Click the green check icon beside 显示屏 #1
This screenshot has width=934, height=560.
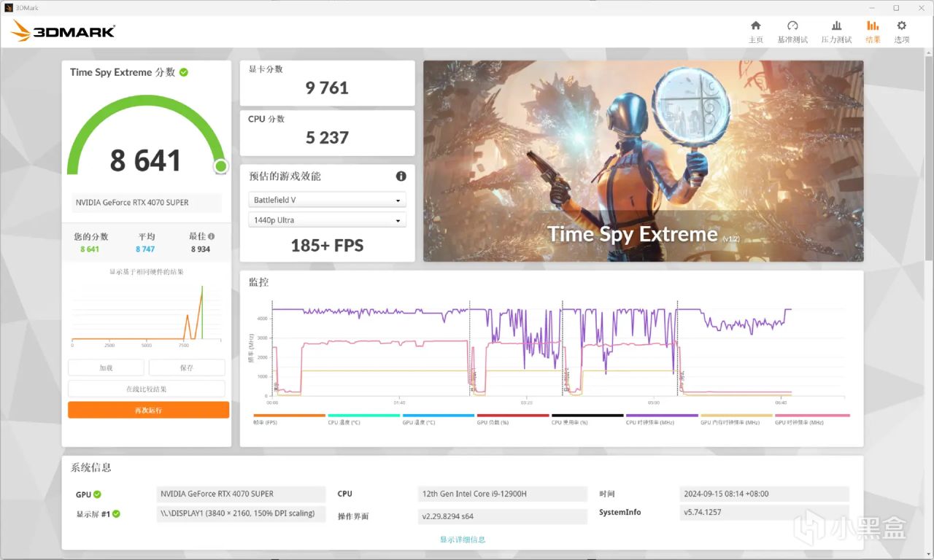116,513
